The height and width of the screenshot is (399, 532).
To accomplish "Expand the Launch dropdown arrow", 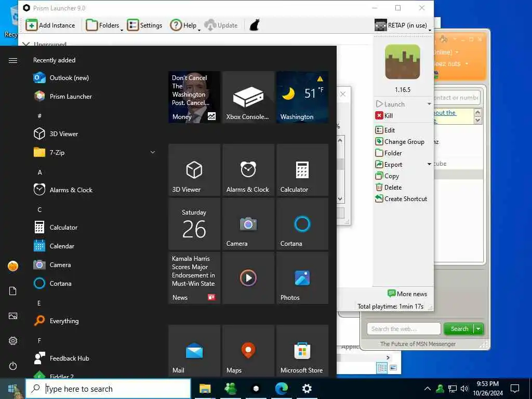I will point(429,104).
